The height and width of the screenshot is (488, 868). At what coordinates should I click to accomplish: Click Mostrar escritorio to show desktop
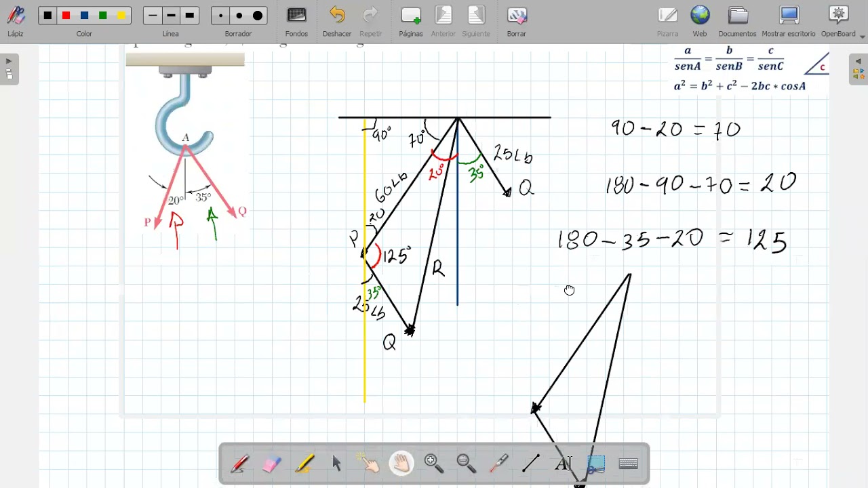tap(789, 21)
